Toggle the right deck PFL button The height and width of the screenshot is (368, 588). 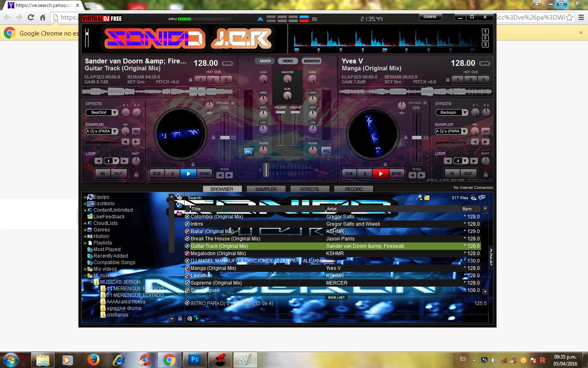326,151
